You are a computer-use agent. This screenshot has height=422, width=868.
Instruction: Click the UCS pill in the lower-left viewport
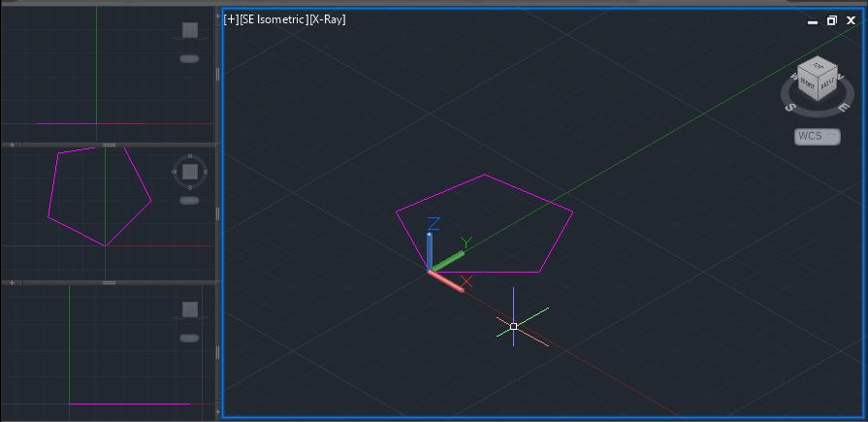189,338
